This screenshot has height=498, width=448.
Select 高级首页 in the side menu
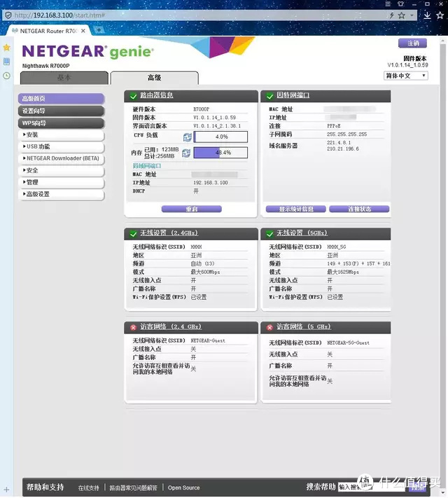(62, 99)
